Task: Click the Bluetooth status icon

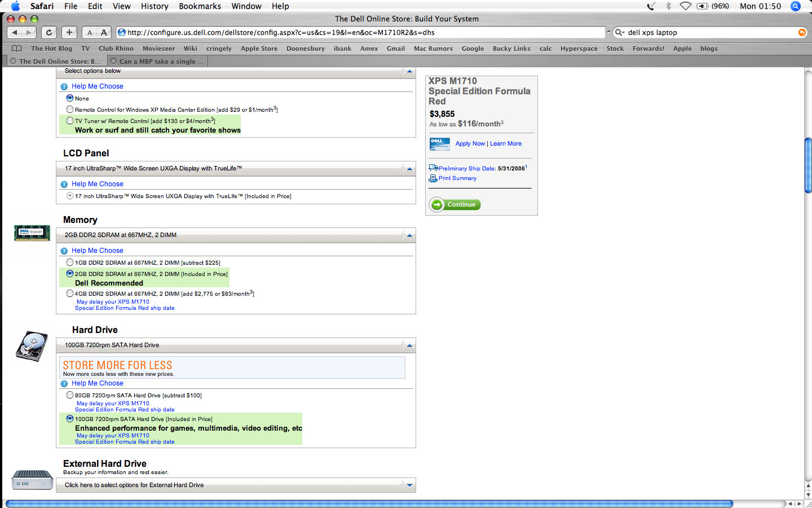Action: tap(669, 6)
